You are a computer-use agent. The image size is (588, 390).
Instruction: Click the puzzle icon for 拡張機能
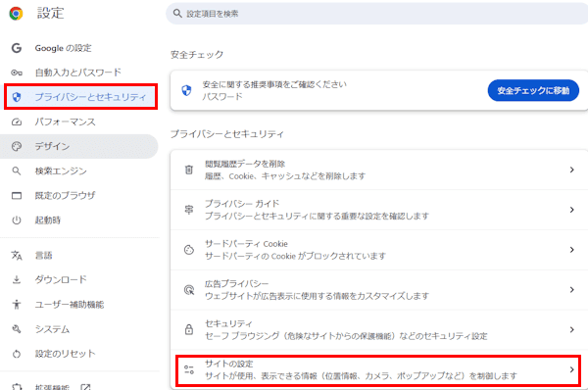tap(17, 387)
